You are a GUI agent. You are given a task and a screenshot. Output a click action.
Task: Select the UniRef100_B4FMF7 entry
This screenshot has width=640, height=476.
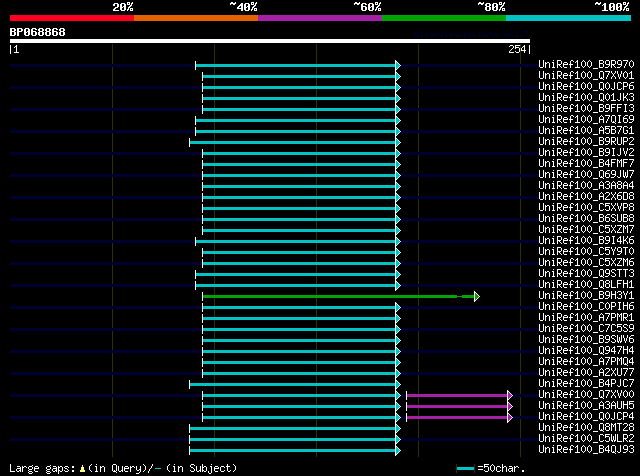tap(586, 163)
